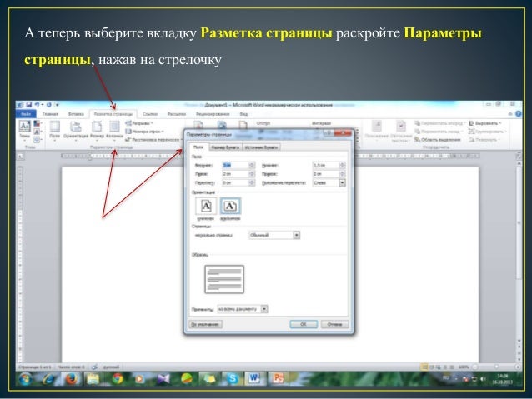Click the zoom in plus button

518,367
